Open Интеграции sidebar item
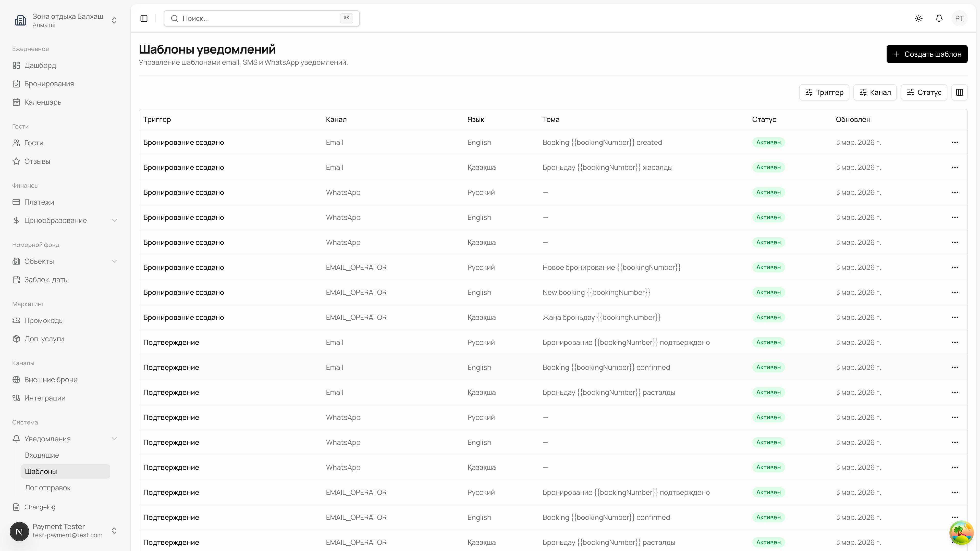 pos(44,398)
